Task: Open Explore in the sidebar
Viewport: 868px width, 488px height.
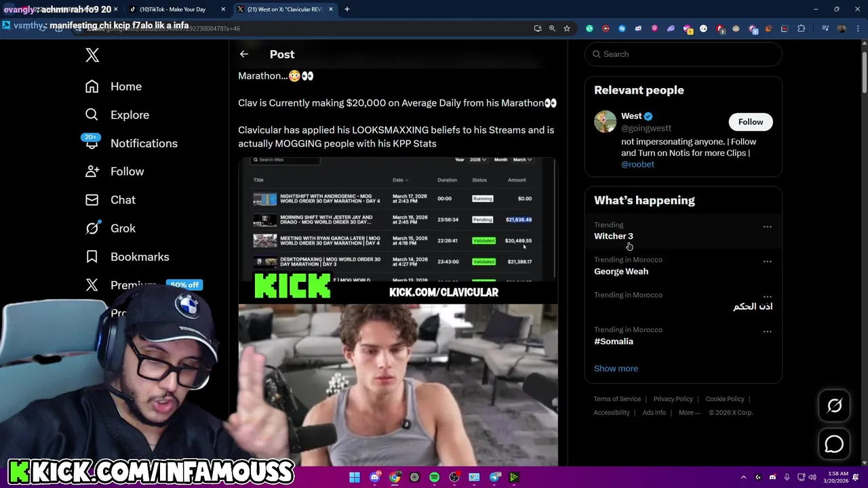Action: coord(117,115)
